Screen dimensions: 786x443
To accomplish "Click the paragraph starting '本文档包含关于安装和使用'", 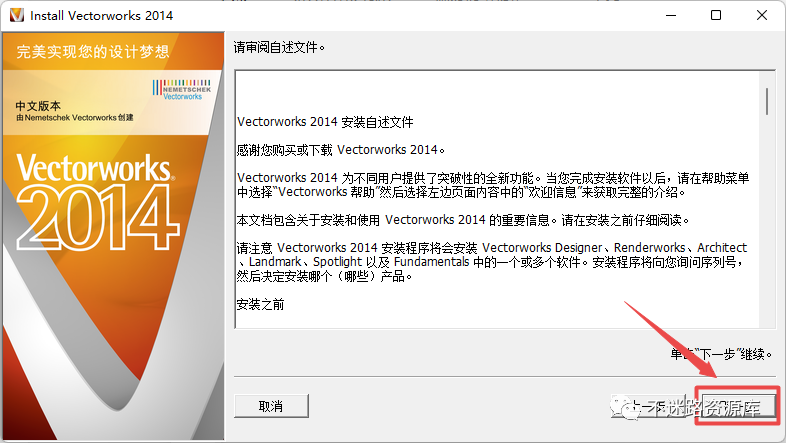I will [463, 220].
